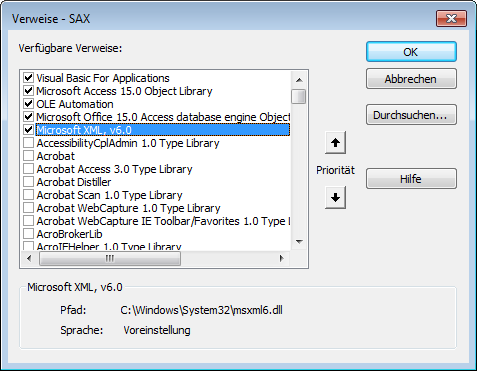477x371 pixels.
Task: Select the Microsoft XML, v6.0 row text
Action: click(x=84, y=130)
